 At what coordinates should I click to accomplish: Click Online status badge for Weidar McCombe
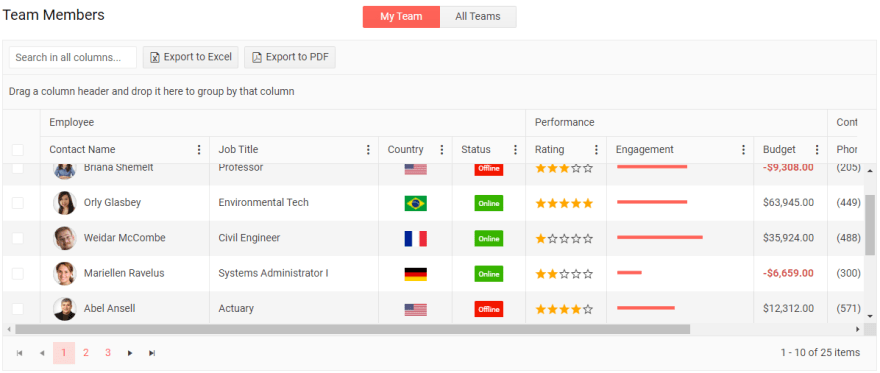click(x=489, y=238)
